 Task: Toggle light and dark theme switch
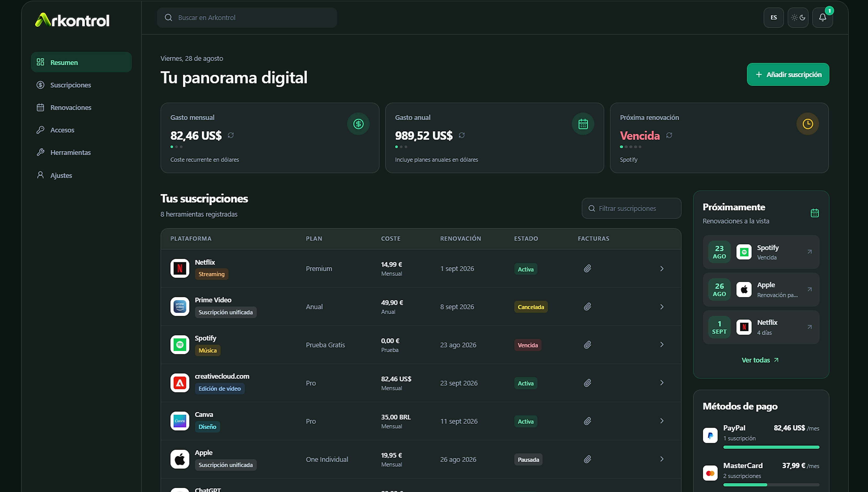pyautogui.click(x=798, y=18)
